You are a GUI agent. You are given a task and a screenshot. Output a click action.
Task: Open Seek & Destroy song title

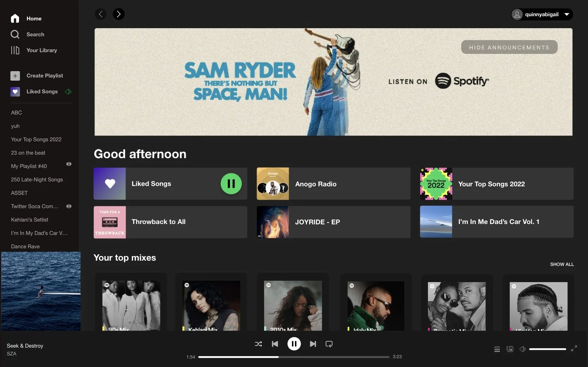click(x=25, y=346)
